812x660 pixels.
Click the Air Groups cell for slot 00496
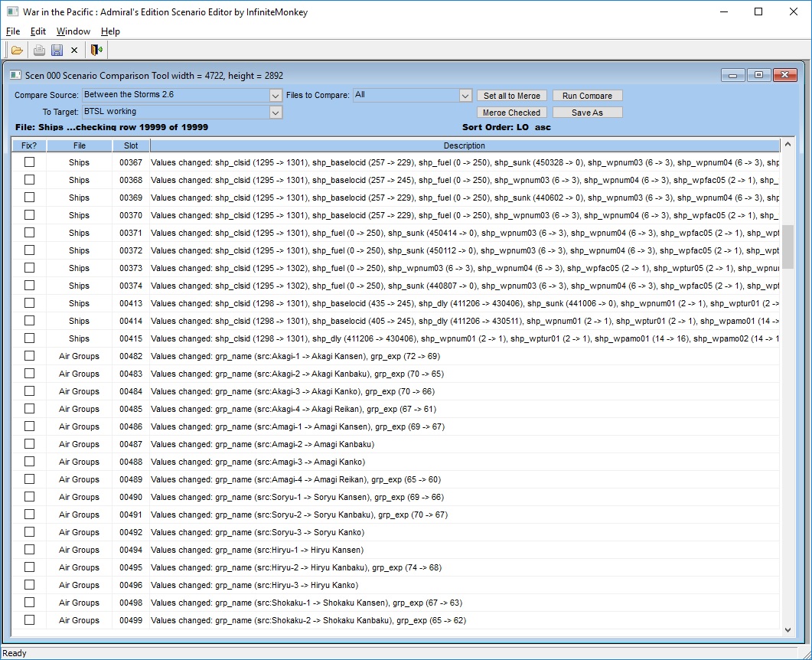click(80, 585)
